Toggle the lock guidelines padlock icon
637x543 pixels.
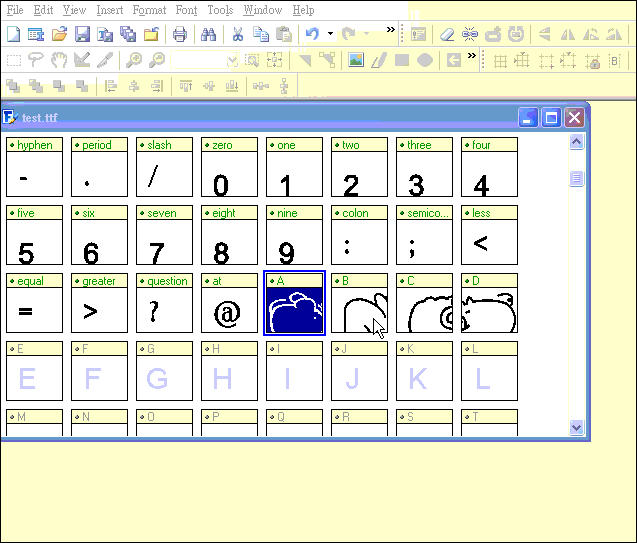[x=593, y=61]
